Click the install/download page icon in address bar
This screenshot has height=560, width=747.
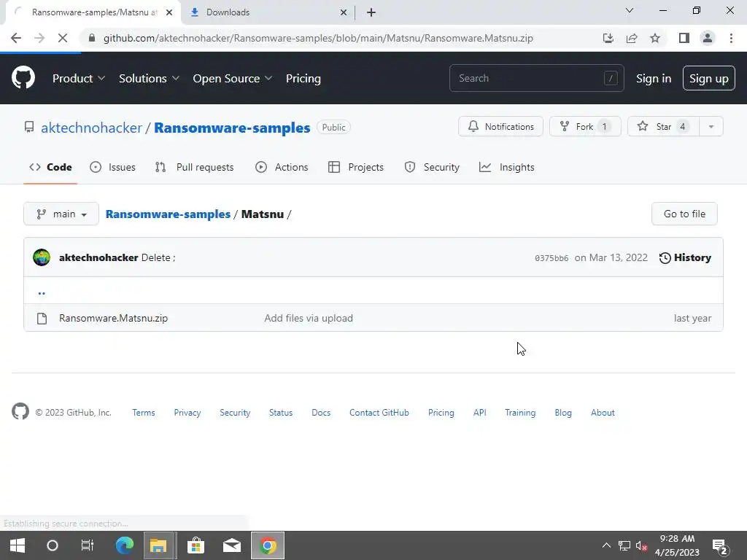[x=608, y=38]
